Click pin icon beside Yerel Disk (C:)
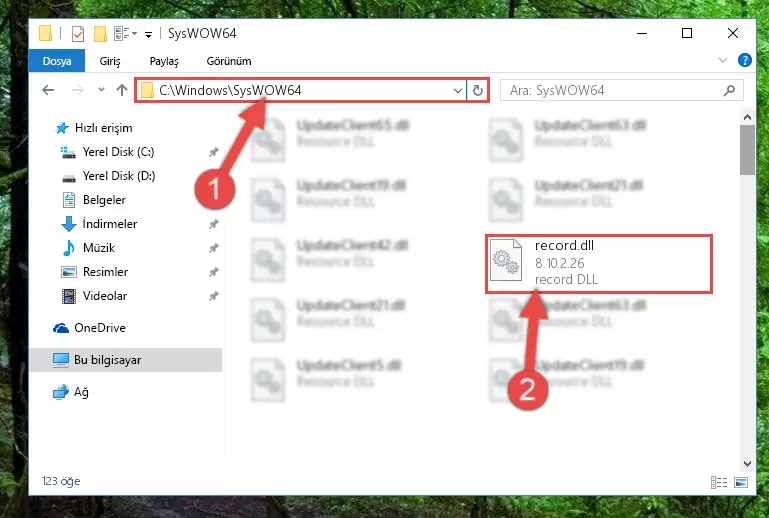Image resolution: width=769 pixels, height=518 pixels. 213,152
